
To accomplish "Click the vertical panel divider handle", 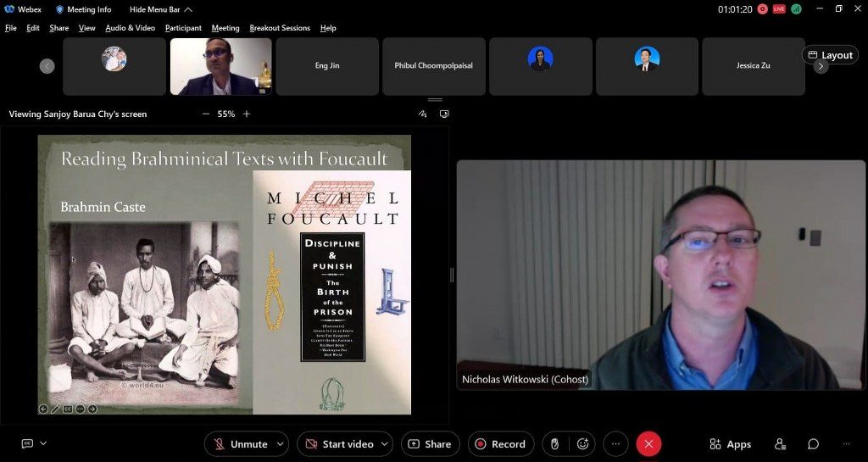I will [453, 275].
